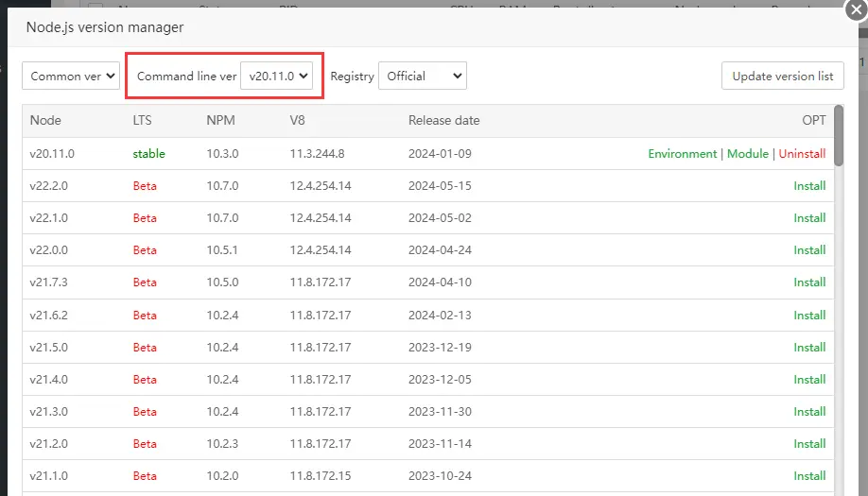Image resolution: width=868 pixels, height=496 pixels.
Task: Install Node v21.7.3
Action: click(x=809, y=282)
